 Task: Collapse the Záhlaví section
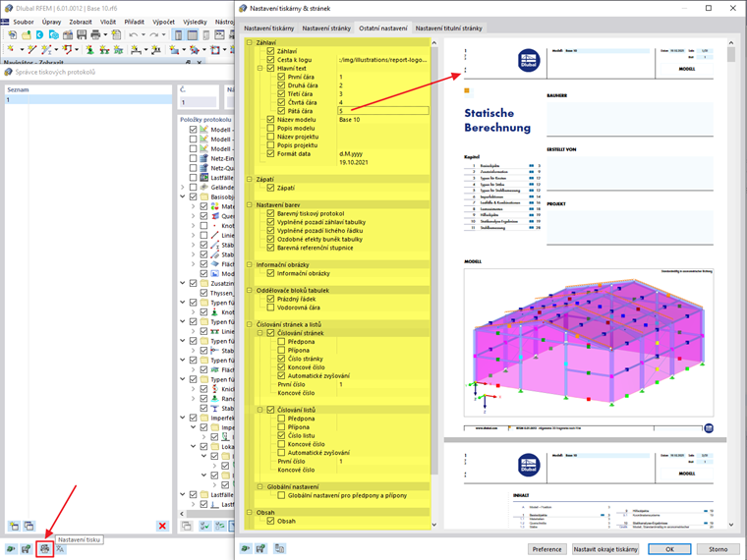coord(249,42)
